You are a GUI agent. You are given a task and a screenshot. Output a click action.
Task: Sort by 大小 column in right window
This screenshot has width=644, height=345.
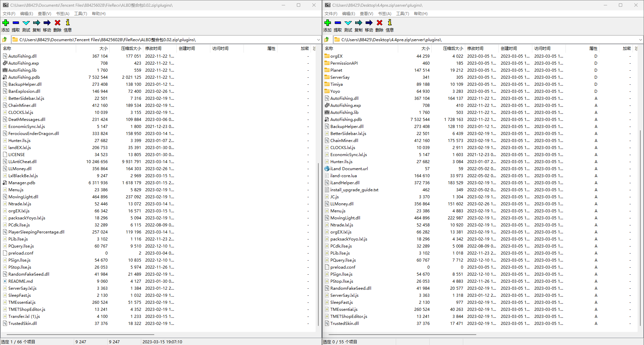click(x=415, y=49)
